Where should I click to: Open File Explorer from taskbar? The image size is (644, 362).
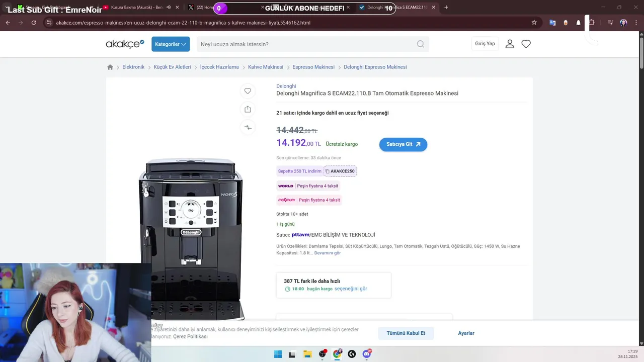click(307, 354)
